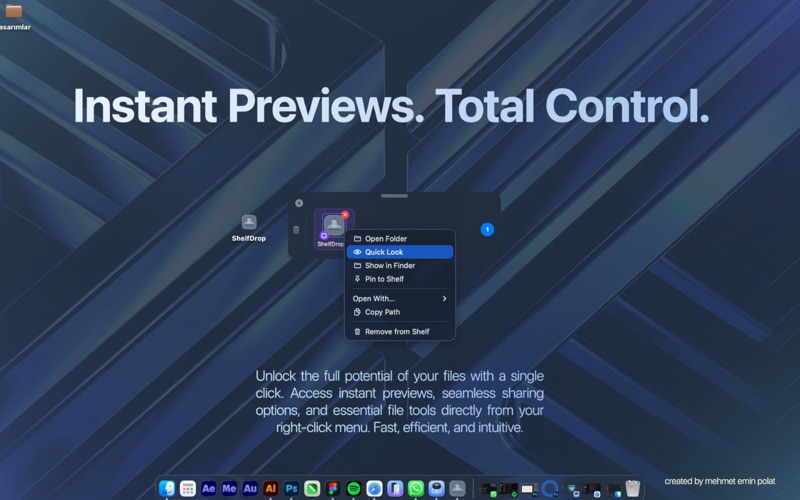Open Adobe Audition in the dock
This screenshot has height=500, width=800.
tap(250, 488)
